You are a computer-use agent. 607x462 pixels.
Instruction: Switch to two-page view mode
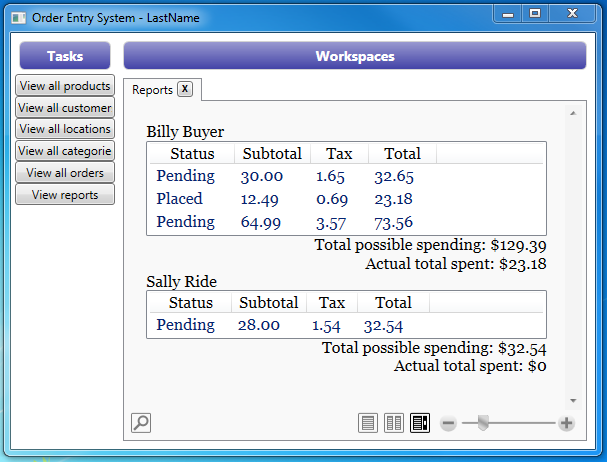(395, 423)
